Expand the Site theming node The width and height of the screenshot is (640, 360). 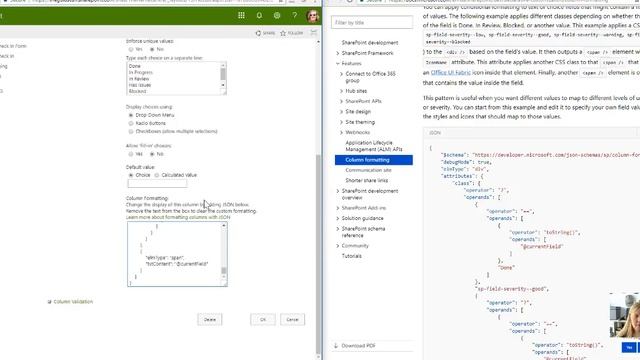pos(342,122)
